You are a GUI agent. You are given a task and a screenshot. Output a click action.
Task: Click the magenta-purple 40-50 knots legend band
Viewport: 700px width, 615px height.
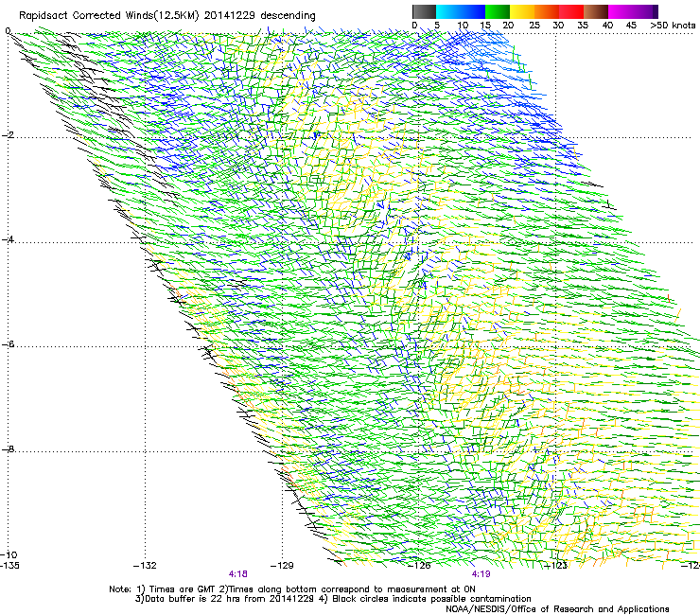pyautogui.click(x=633, y=11)
